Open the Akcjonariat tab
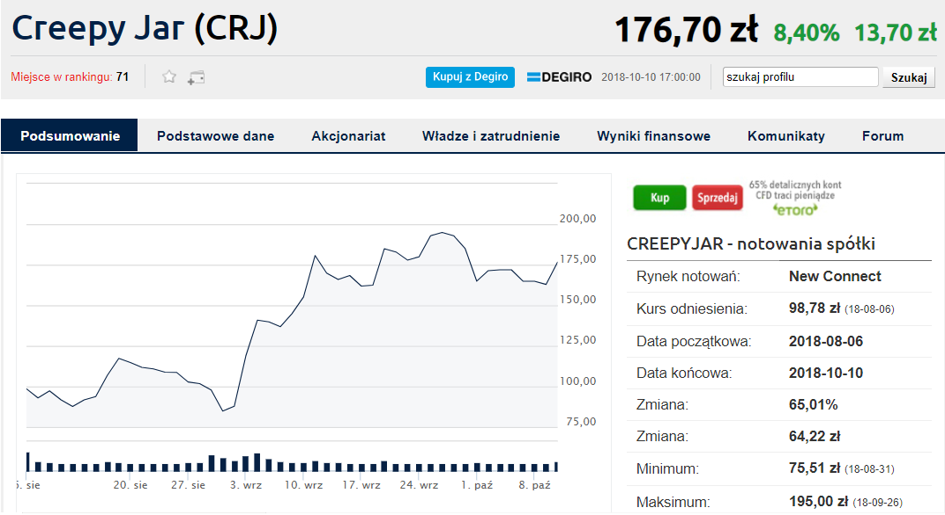This screenshot has height=515, width=945. tap(348, 136)
